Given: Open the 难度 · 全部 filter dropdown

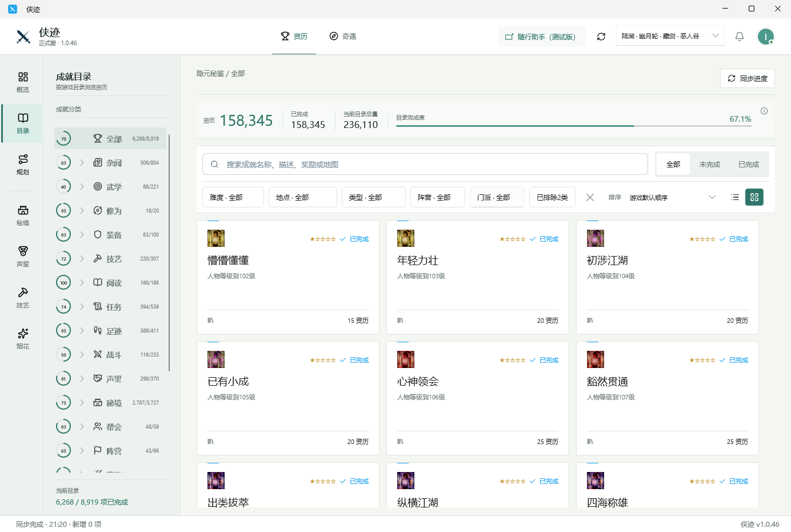Looking at the screenshot, I should [x=233, y=197].
